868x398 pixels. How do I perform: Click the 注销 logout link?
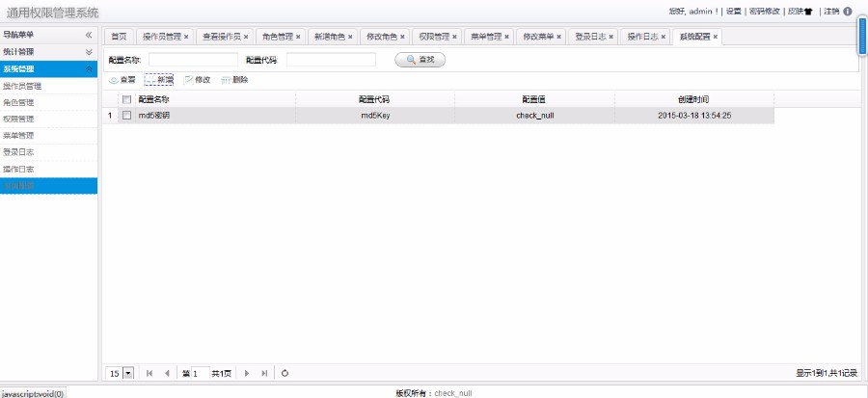[831, 11]
